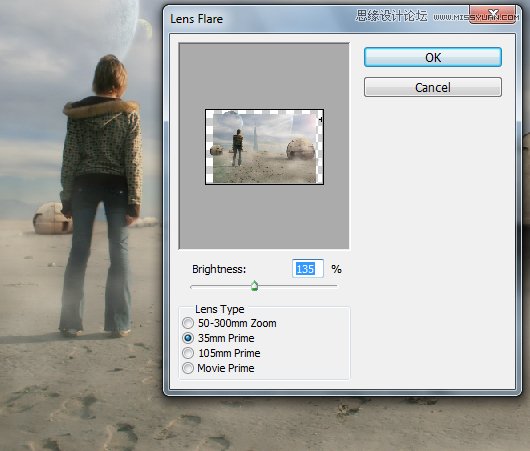Confirm the lens flare with OK

coord(433,57)
